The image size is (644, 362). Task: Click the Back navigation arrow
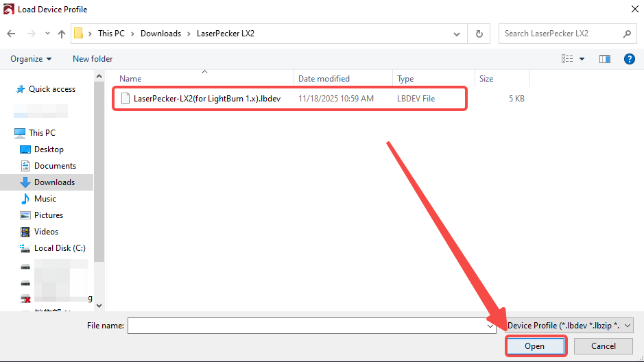click(x=12, y=34)
